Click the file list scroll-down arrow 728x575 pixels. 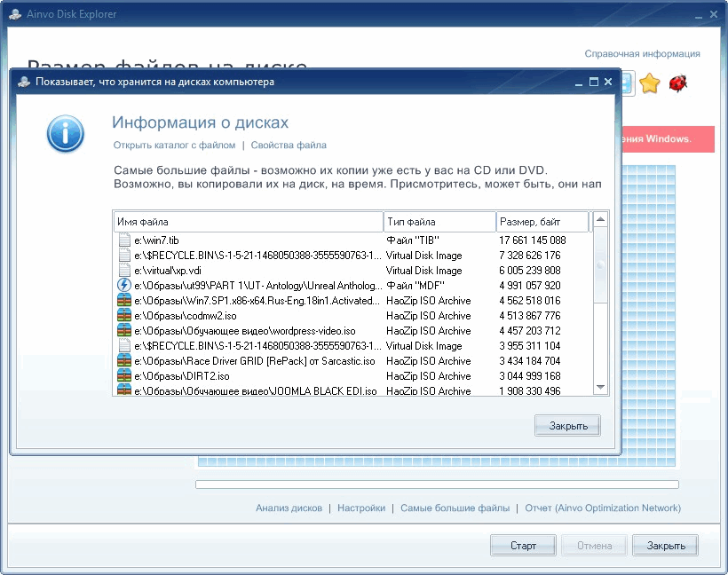(600, 387)
